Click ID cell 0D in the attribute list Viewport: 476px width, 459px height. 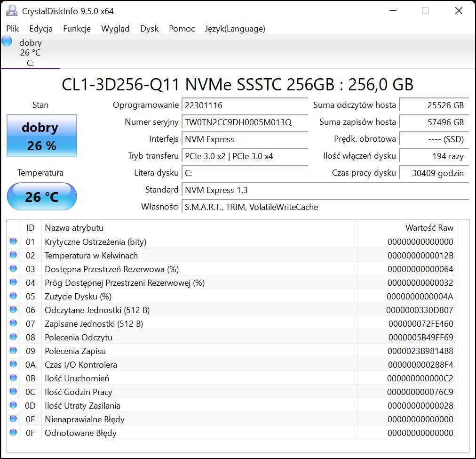pyautogui.click(x=31, y=406)
